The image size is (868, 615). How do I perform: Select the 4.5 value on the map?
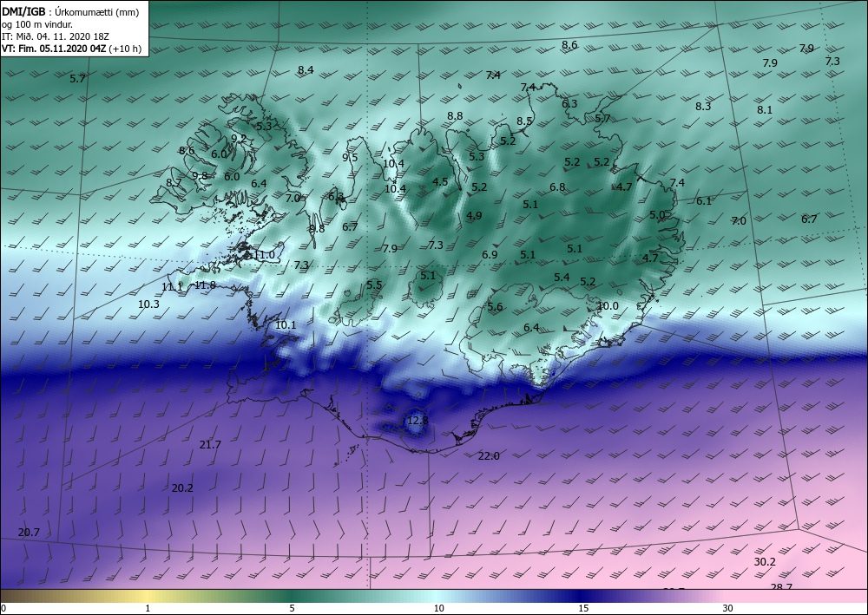pyautogui.click(x=440, y=181)
